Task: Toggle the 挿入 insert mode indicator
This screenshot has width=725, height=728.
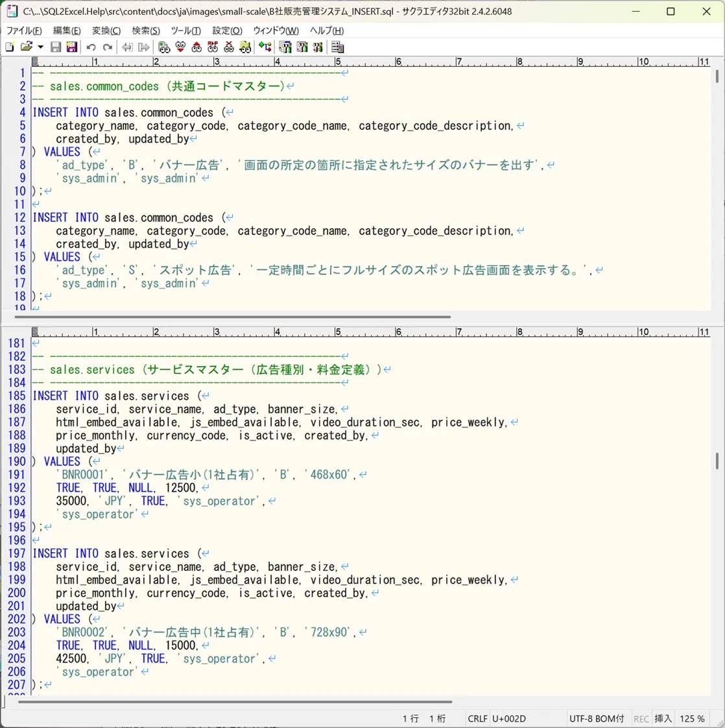Action: pyautogui.click(x=663, y=718)
